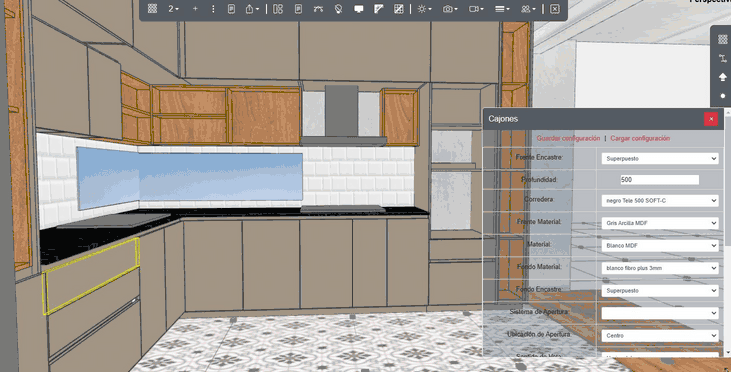This screenshot has width=731, height=372.
Task: Click the Cargar configuración link
Action: tap(640, 138)
